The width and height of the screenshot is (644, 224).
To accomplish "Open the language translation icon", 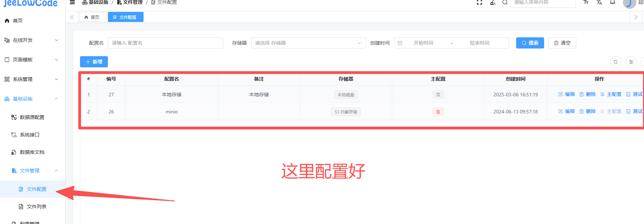I will pyautogui.click(x=599, y=2).
